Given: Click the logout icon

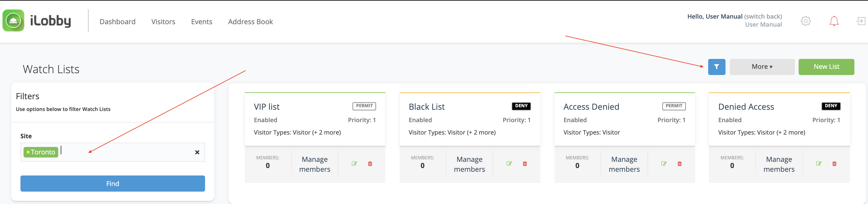Looking at the screenshot, I should click(861, 21).
